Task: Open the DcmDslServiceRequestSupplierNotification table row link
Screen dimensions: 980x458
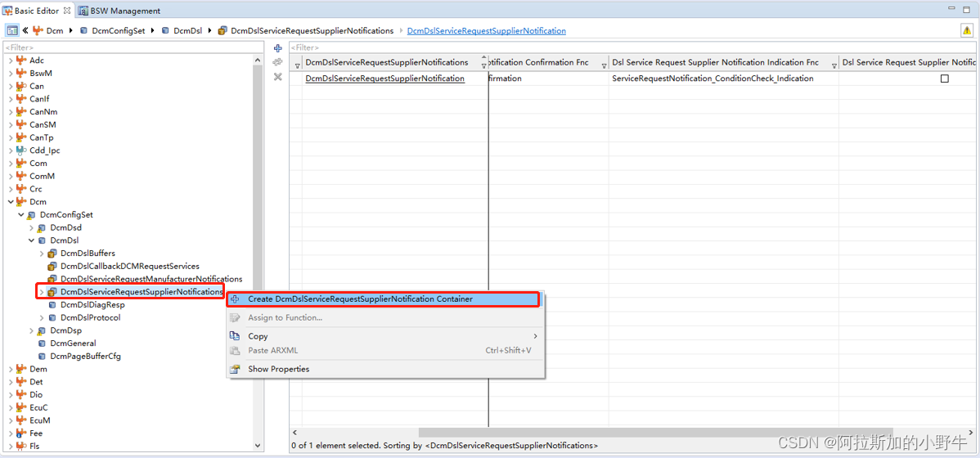Action: coord(384,79)
